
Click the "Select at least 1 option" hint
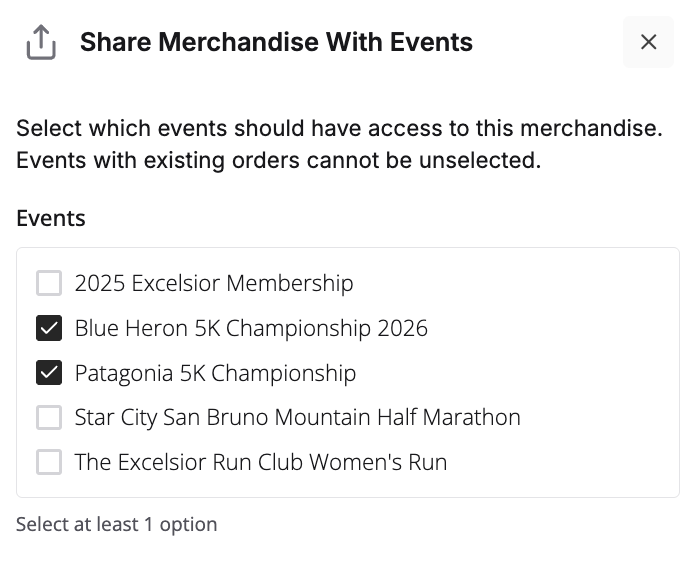pos(116,524)
